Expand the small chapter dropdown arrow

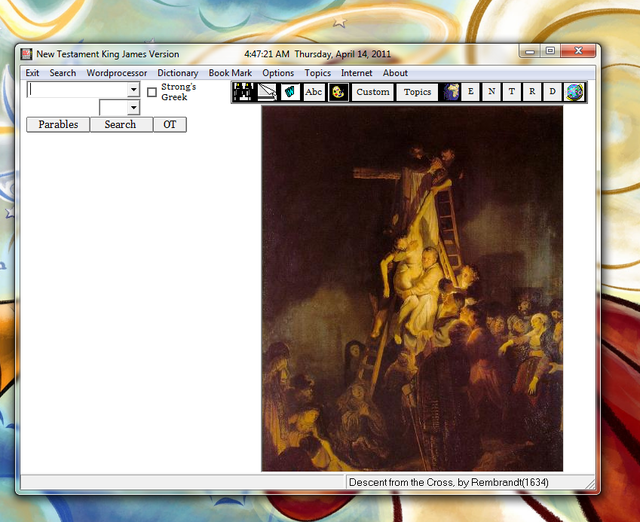coord(133,108)
